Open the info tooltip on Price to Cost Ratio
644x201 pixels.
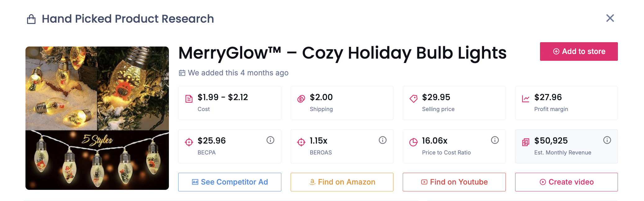point(495,140)
